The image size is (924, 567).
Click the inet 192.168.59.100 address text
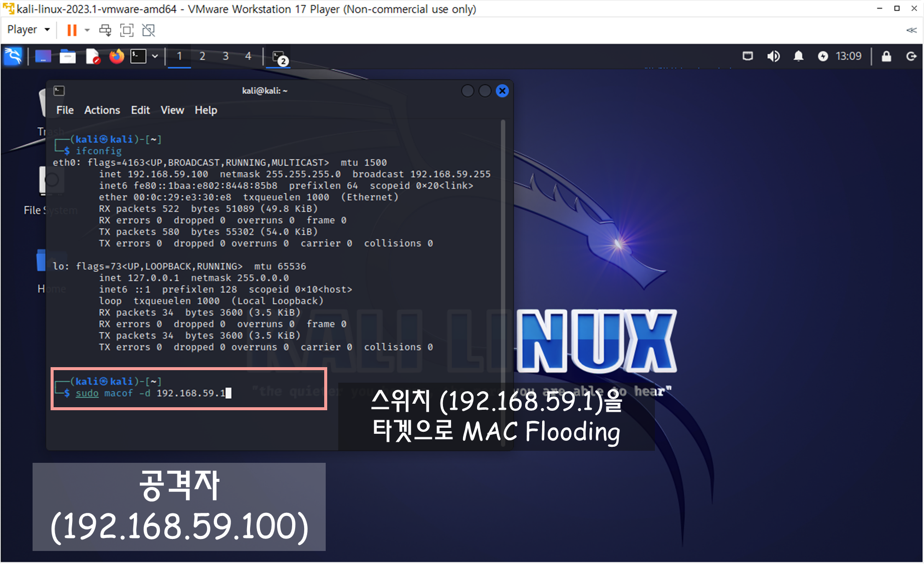(x=153, y=174)
